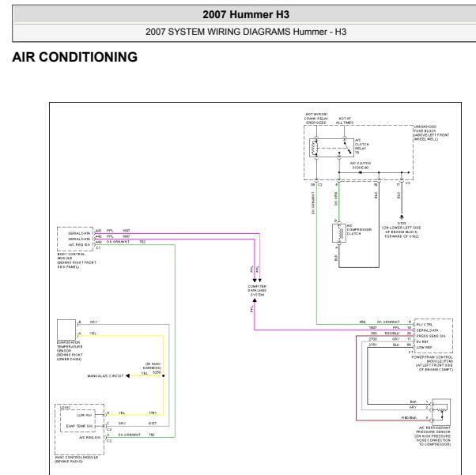The height and width of the screenshot is (475, 476).
Task: Click the A/C clutch relay coil symbol
Action: (x=315, y=148)
